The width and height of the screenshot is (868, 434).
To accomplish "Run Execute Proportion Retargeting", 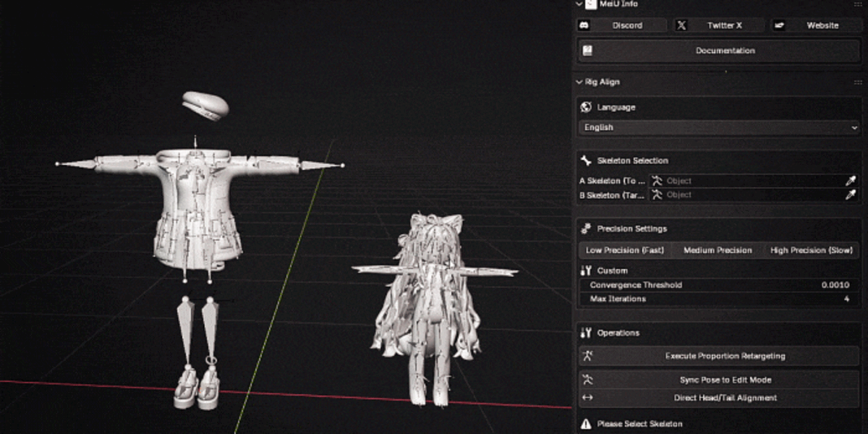I will pos(718,356).
